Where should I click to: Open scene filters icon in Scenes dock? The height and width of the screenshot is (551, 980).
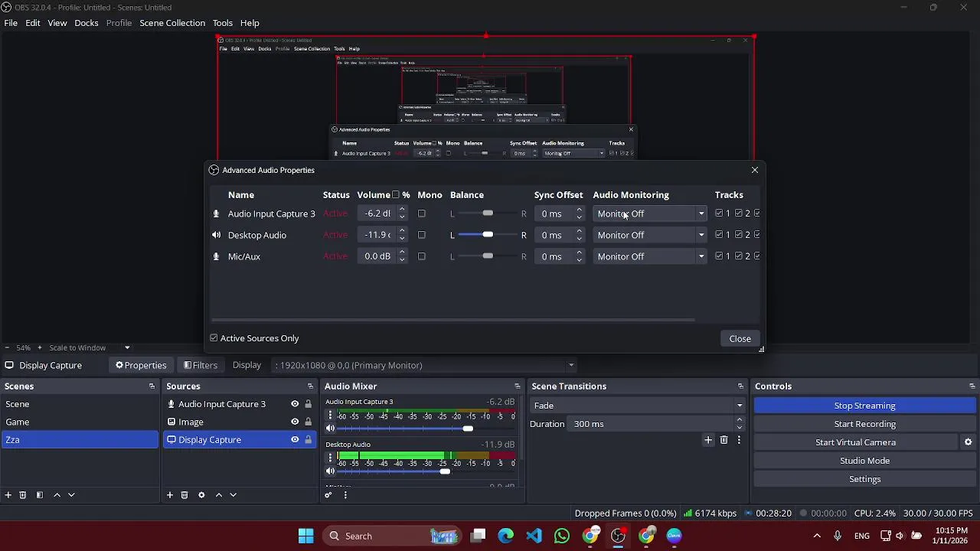40,495
